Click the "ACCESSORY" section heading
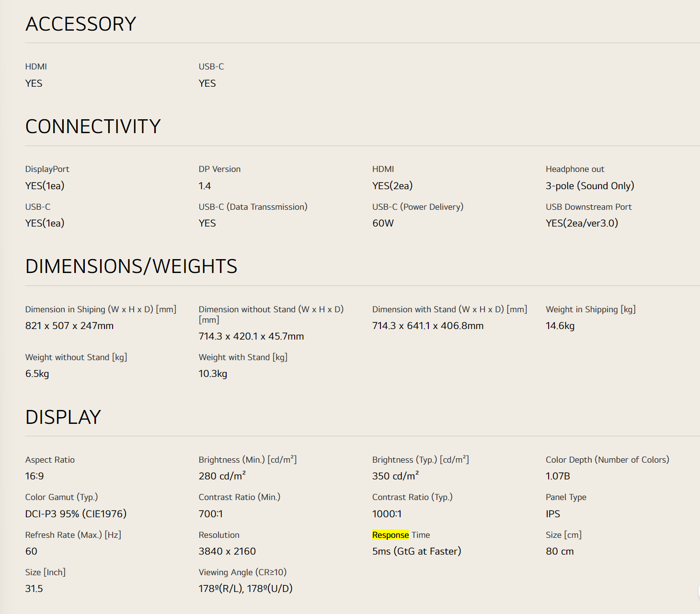 click(x=81, y=24)
